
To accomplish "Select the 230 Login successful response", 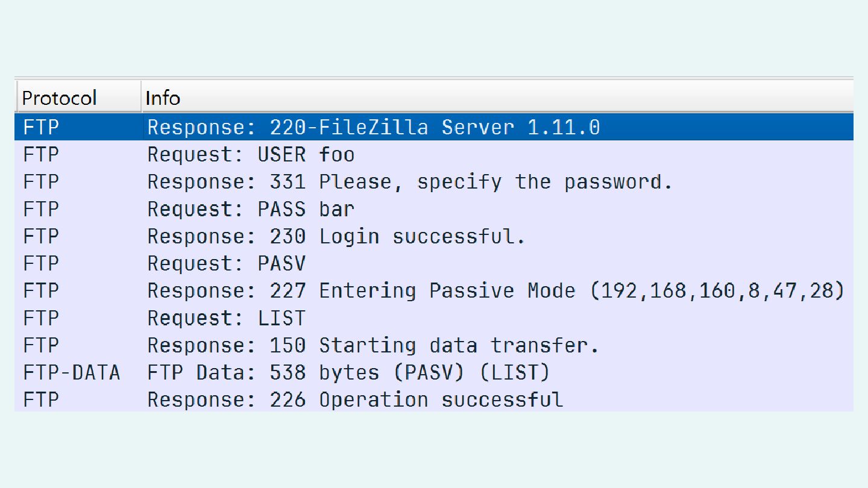I will point(434,236).
